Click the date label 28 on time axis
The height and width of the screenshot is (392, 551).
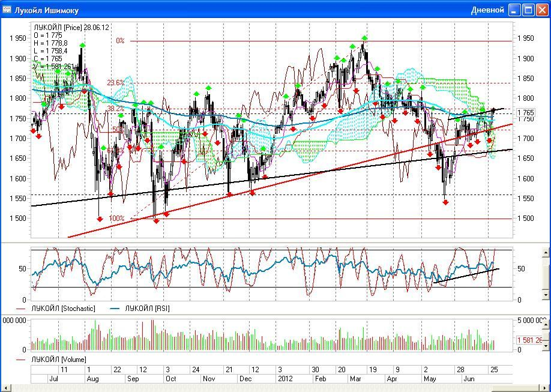click(x=460, y=370)
